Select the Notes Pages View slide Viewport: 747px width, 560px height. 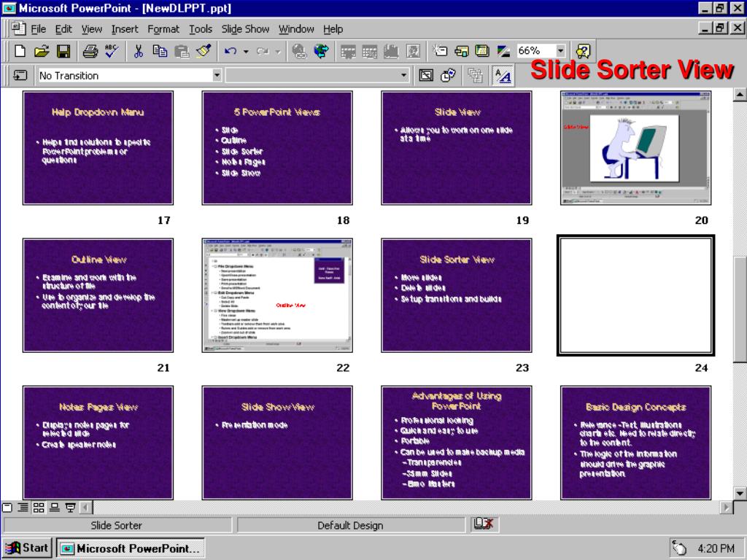point(98,443)
